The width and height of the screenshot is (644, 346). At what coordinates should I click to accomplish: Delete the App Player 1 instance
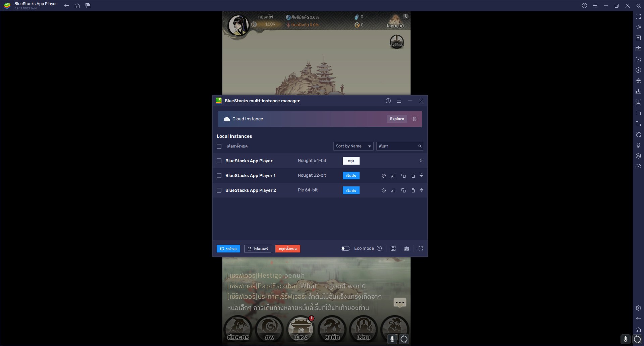[x=413, y=176]
